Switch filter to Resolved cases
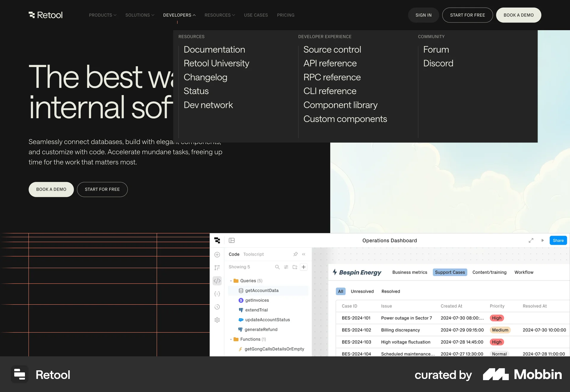 pyautogui.click(x=391, y=291)
